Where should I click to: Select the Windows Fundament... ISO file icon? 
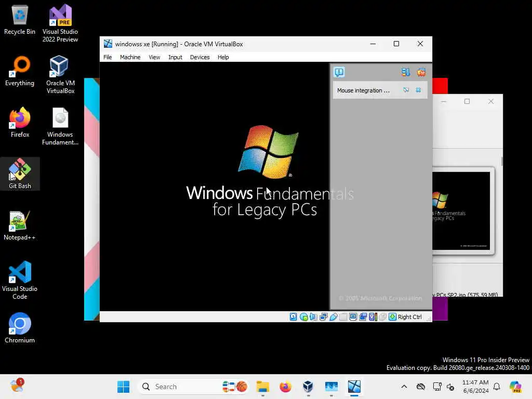(60, 127)
